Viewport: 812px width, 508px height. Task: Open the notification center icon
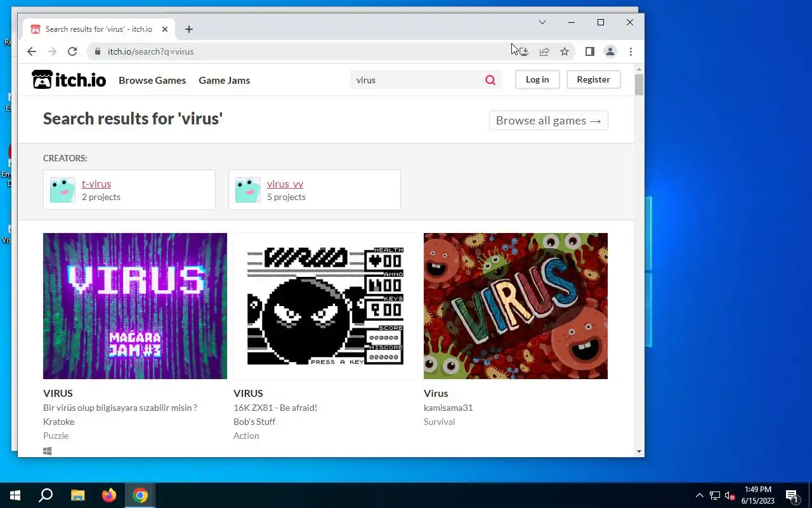[x=792, y=495]
